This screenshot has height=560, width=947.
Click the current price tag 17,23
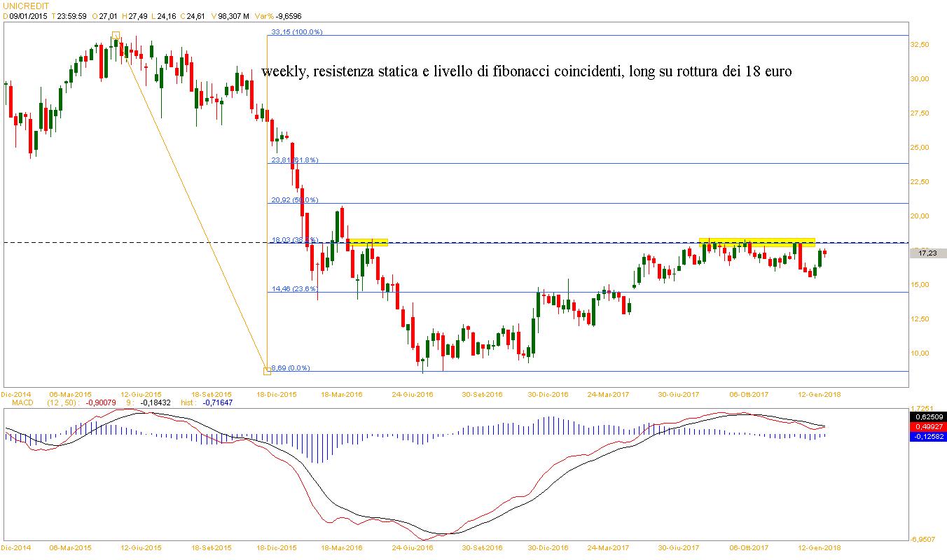(x=928, y=253)
